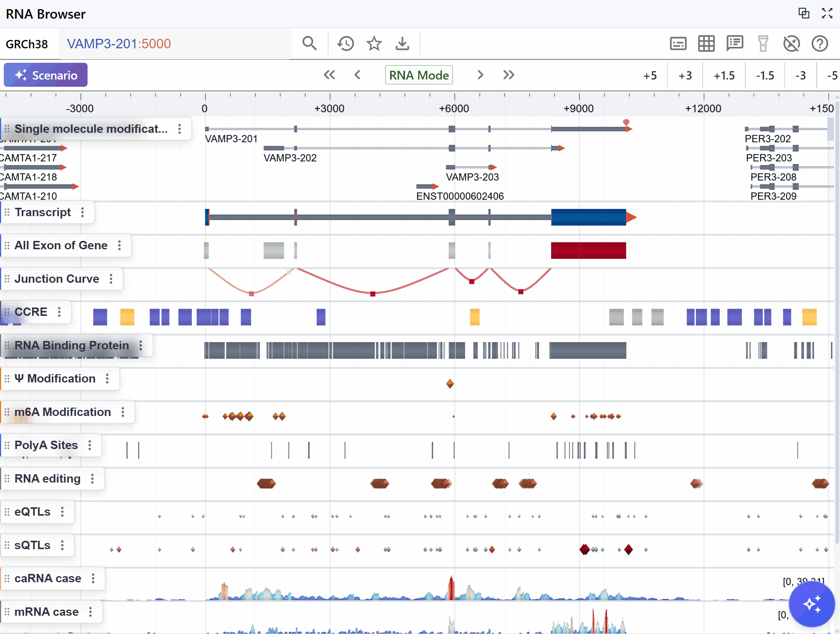Open the table grid view icon
840x634 pixels.
[x=706, y=43]
